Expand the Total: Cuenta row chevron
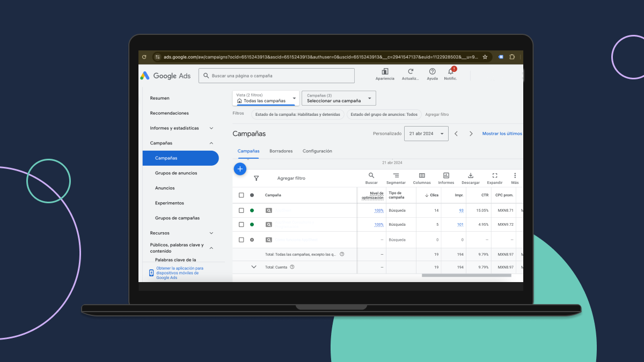644x362 pixels. tap(254, 267)
